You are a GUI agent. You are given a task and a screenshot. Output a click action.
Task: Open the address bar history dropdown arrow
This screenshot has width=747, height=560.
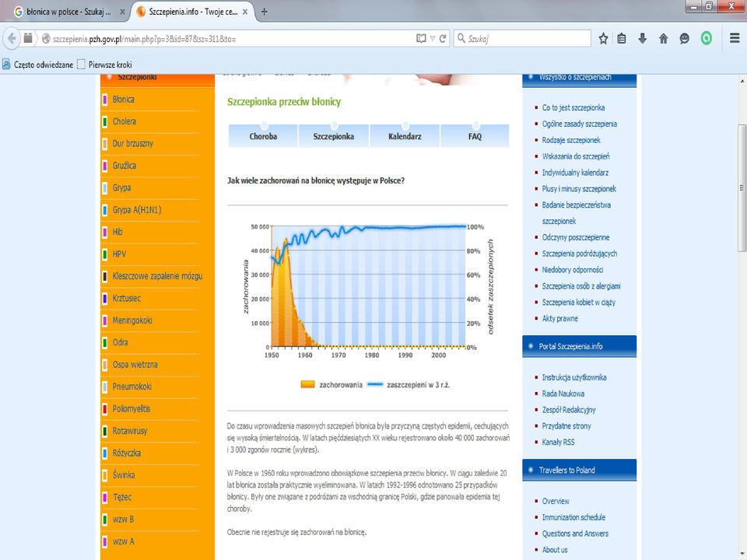click(x=433, y=39)
